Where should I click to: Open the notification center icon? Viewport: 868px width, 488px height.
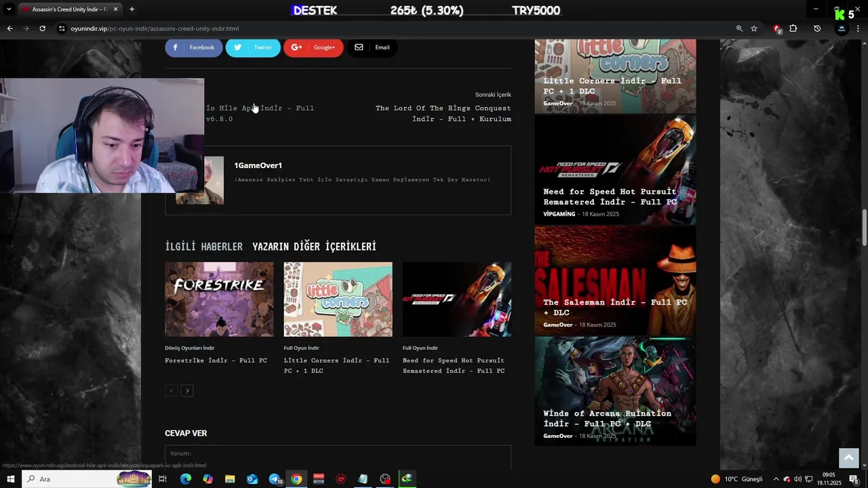[x=854, y=479]
